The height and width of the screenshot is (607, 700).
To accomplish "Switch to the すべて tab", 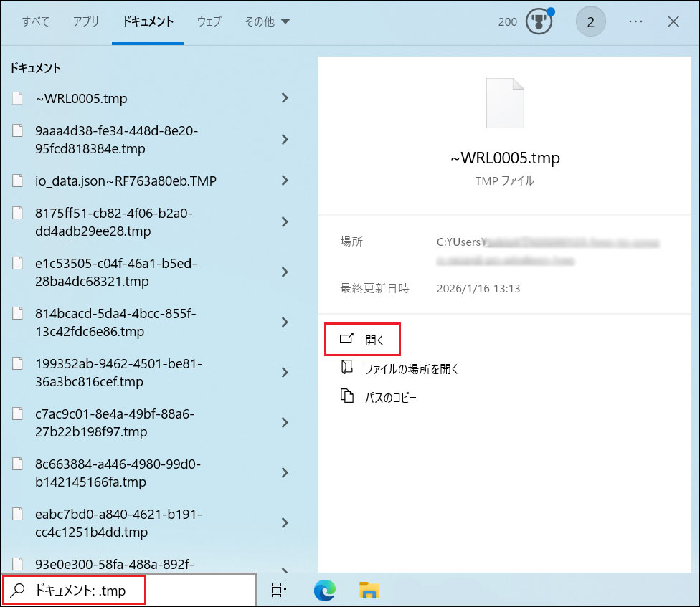I will pyautogui.click(x=36, y=21).
